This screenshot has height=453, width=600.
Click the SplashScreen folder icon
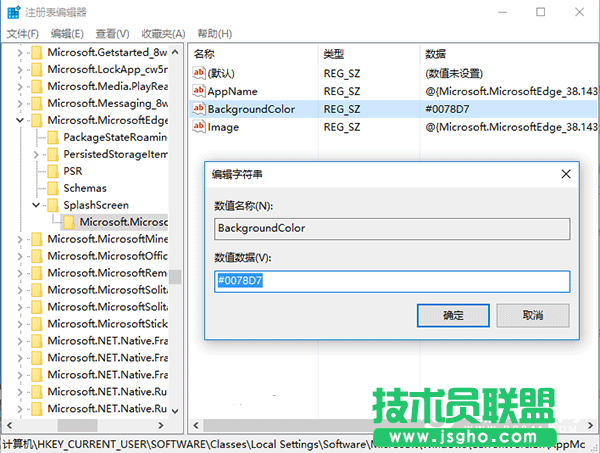(53, 205)
